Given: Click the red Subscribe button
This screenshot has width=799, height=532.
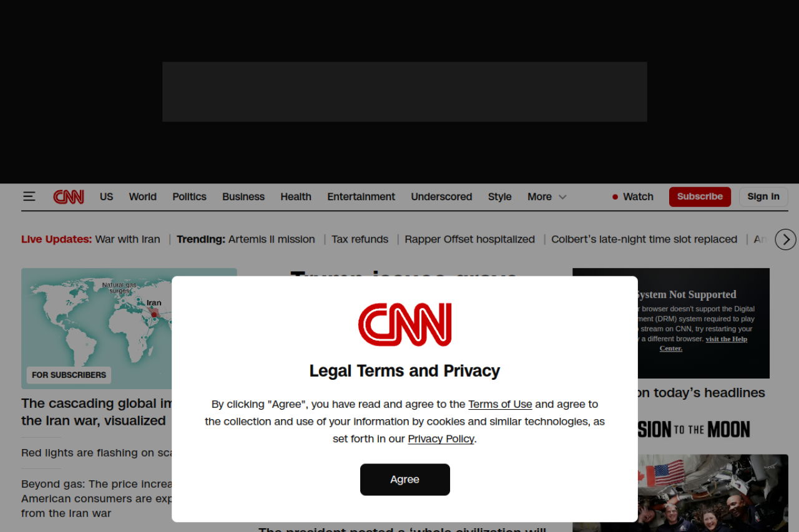Looking at the screenshot, I should (x=700, y=196).
